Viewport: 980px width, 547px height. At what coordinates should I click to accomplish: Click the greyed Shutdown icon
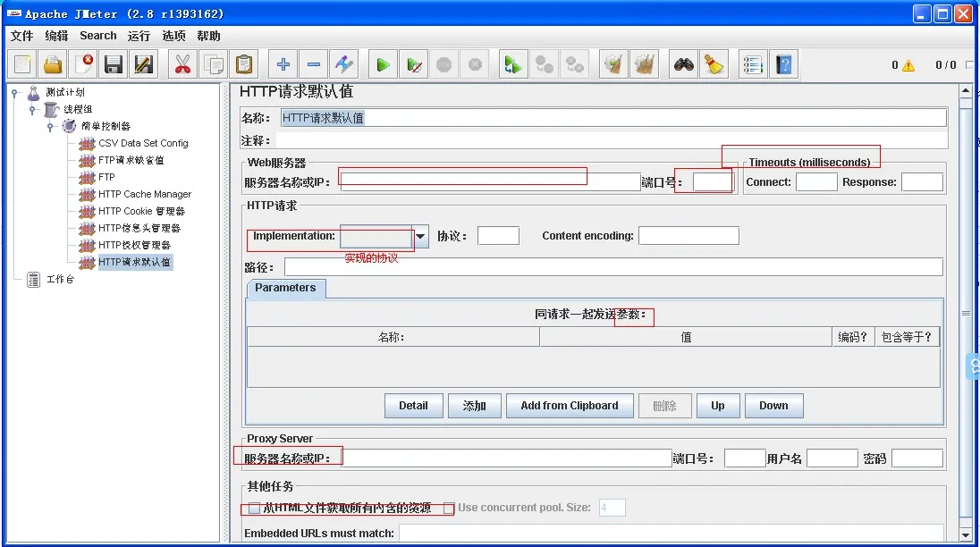coord(475,64)
